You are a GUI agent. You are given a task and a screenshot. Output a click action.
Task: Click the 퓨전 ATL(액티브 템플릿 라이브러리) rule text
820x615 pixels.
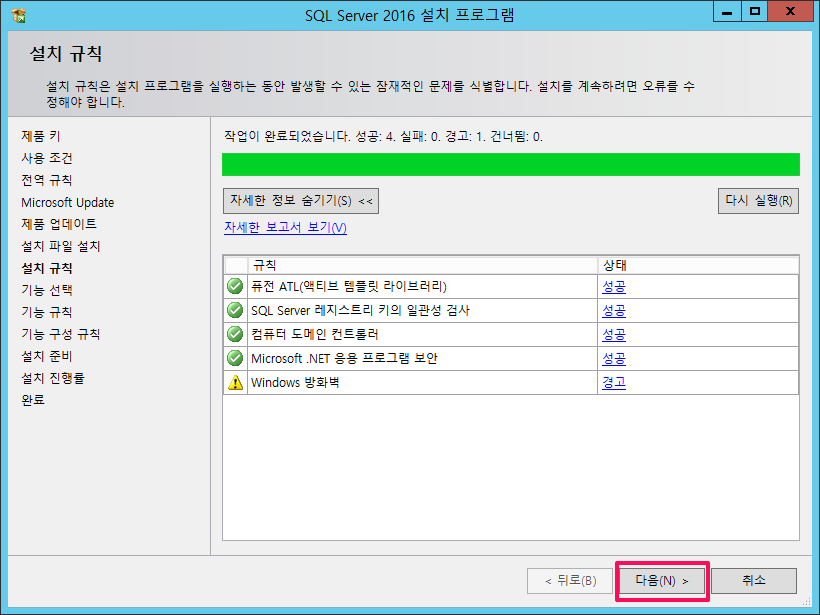[x=349, y=287]
